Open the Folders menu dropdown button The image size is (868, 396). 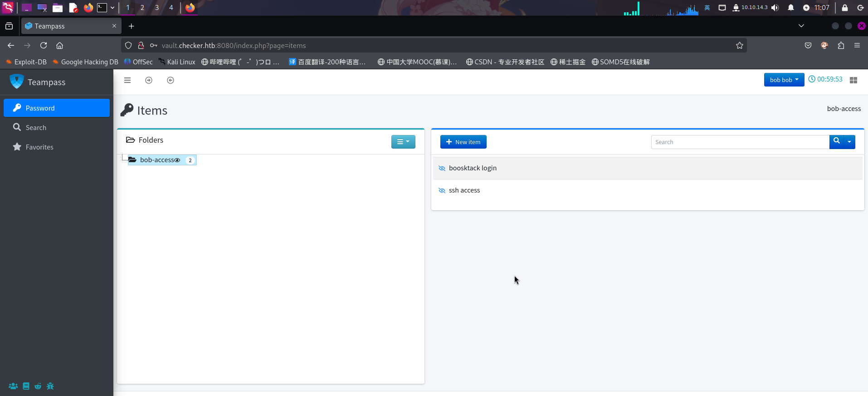[x=403, y=142]
